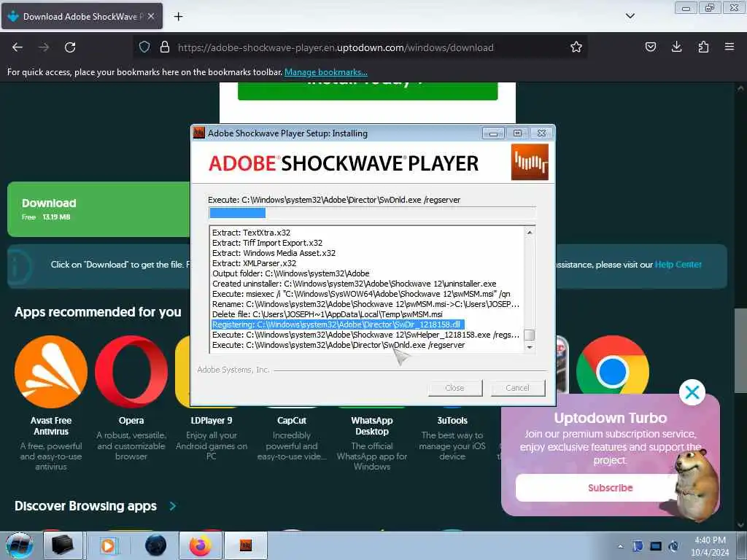Bookmark this page with the star icon
Image resolution: width=747 pixels, height=560 pixels.
pyautogui.click(x=576, y=47)
